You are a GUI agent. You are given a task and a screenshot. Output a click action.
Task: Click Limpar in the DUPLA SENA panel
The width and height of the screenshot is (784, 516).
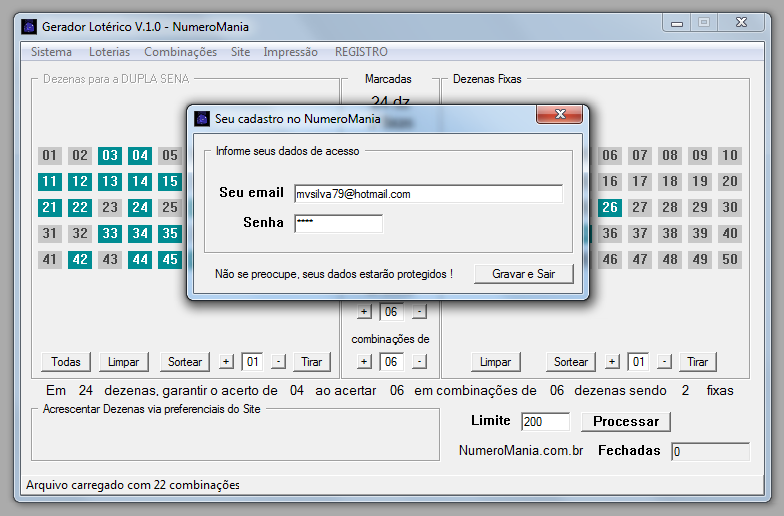(x=124, y=362)
